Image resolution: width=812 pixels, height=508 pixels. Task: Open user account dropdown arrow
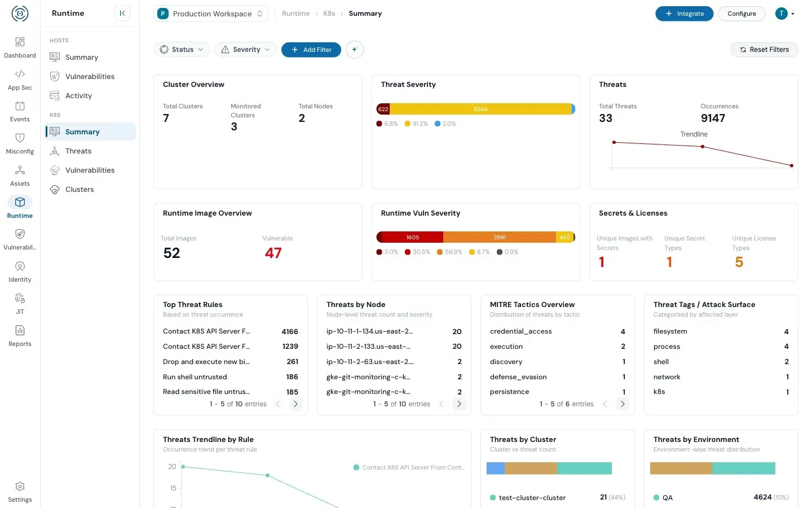click(x=793, y=14)
